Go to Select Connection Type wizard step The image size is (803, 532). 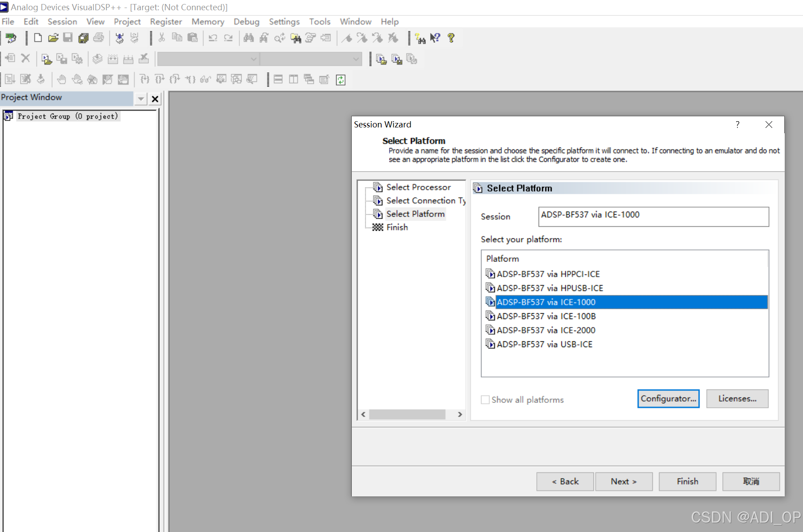tap(426, 201)
